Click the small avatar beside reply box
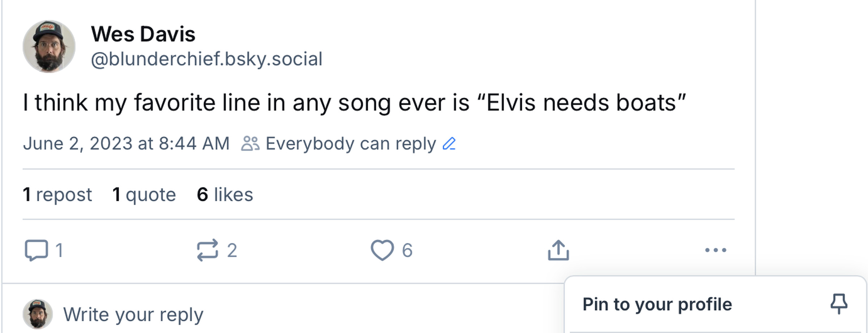 point(38,314)
